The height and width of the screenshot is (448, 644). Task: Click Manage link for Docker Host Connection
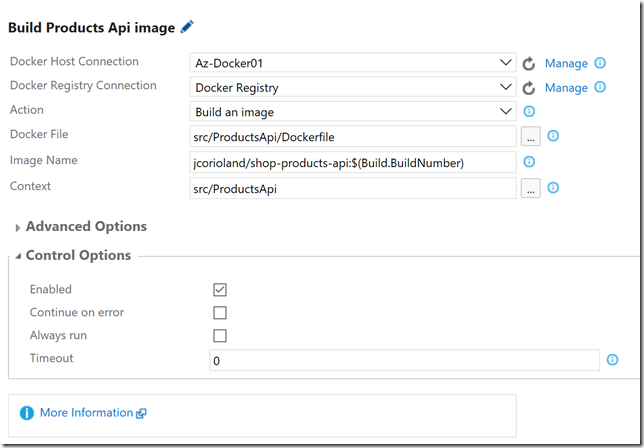tap(566, 63)
